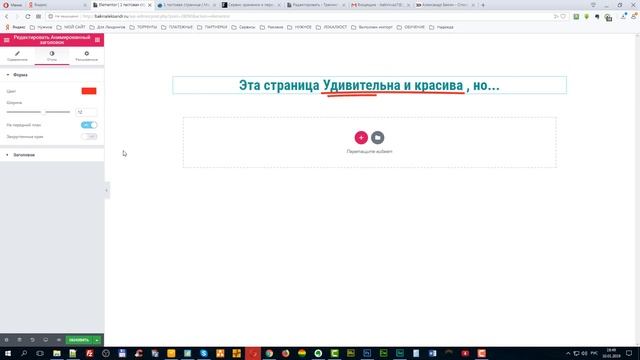This screenshot has height=360, width=640.
Task: Reload the page with the refresh icon
Action: click(28, 16)
